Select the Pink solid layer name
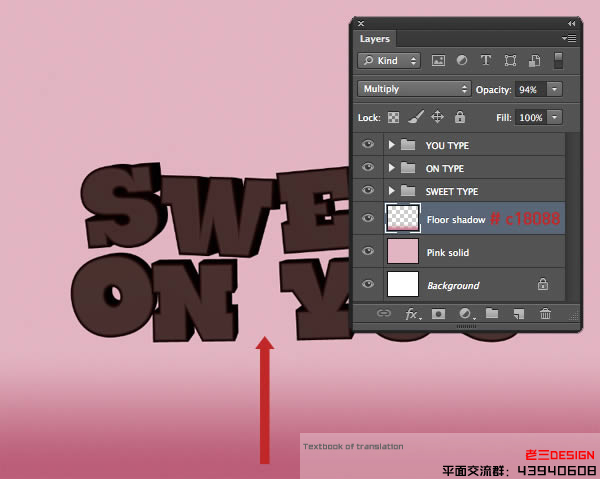This screenshot has width=600, height=479. (448, 253)
